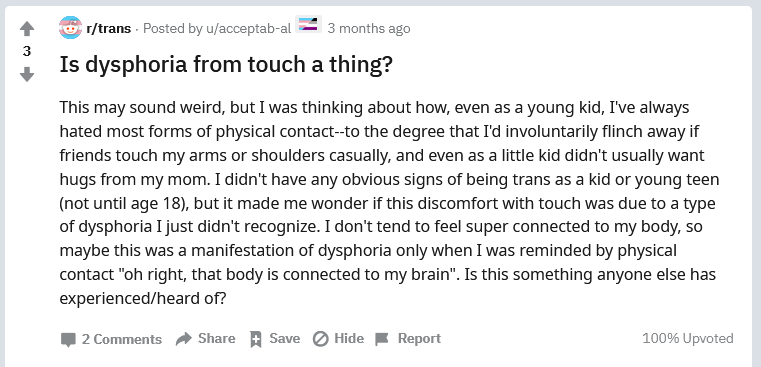Click the '100% Upvoted' label
The image size is (761, 367).
(x=688, y=338)
